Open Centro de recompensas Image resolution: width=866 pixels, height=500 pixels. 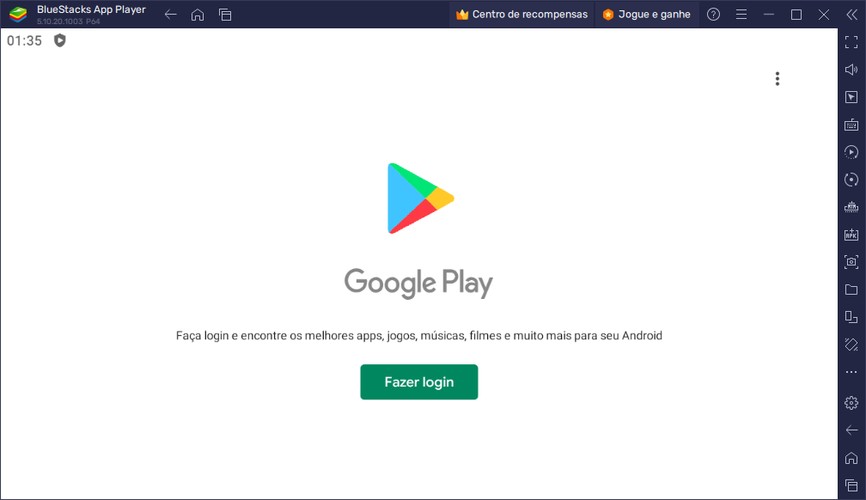click(521, 14)
